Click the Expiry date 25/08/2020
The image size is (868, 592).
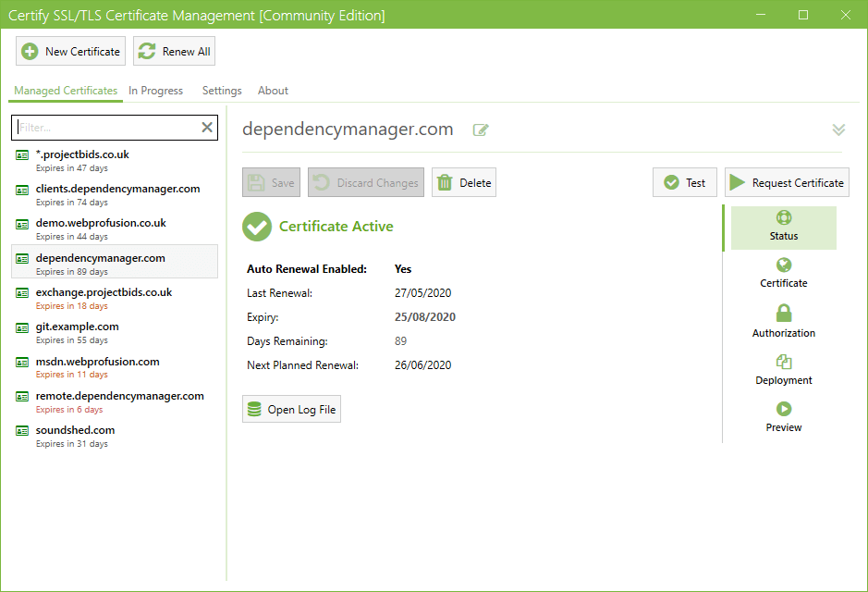pyautogui.click(x=425, y=317)
